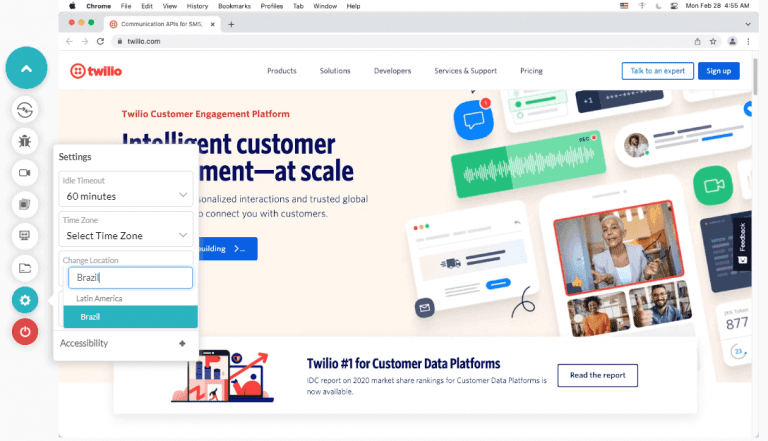Select Brazil from the location list

130,317
